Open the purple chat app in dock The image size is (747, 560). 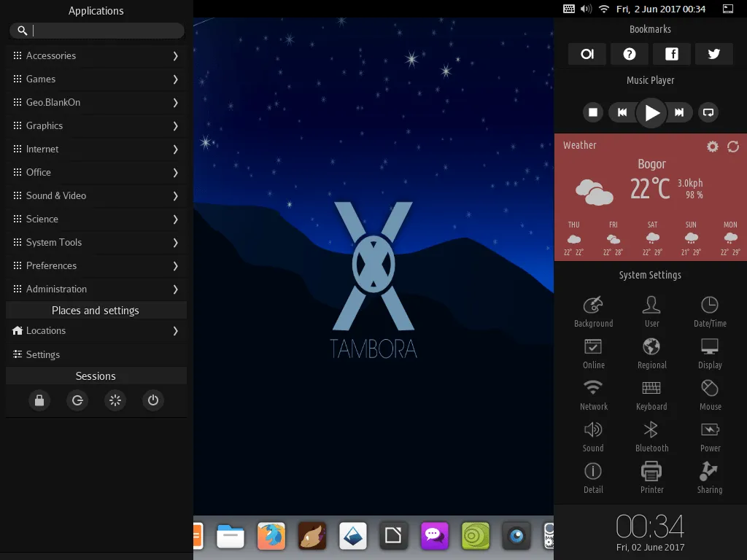pyautogui.click(x=435, y=536)
